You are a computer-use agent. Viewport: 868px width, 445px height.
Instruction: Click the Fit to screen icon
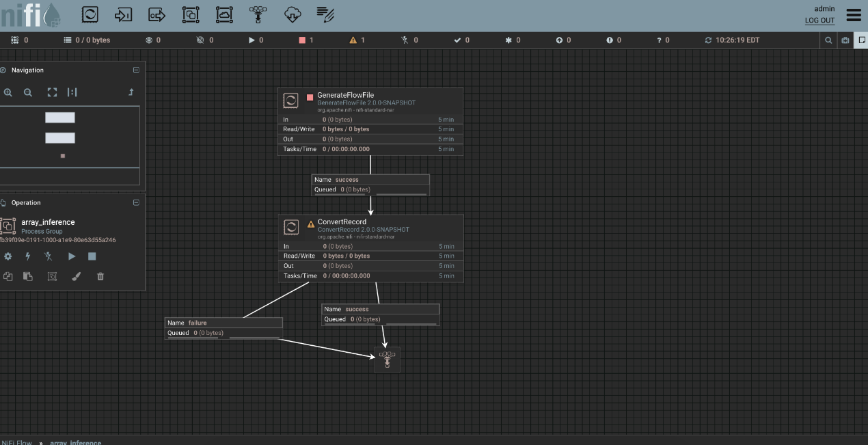pos(52,92)
